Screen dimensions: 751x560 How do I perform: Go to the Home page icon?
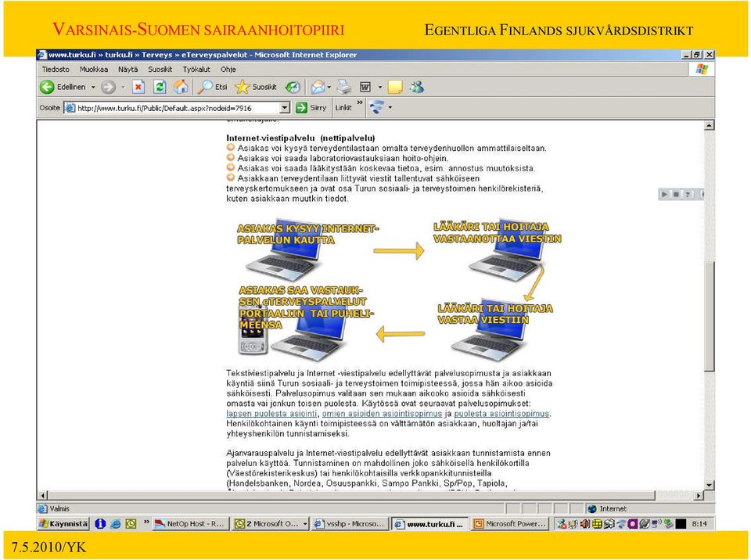[x=181, y=87]
